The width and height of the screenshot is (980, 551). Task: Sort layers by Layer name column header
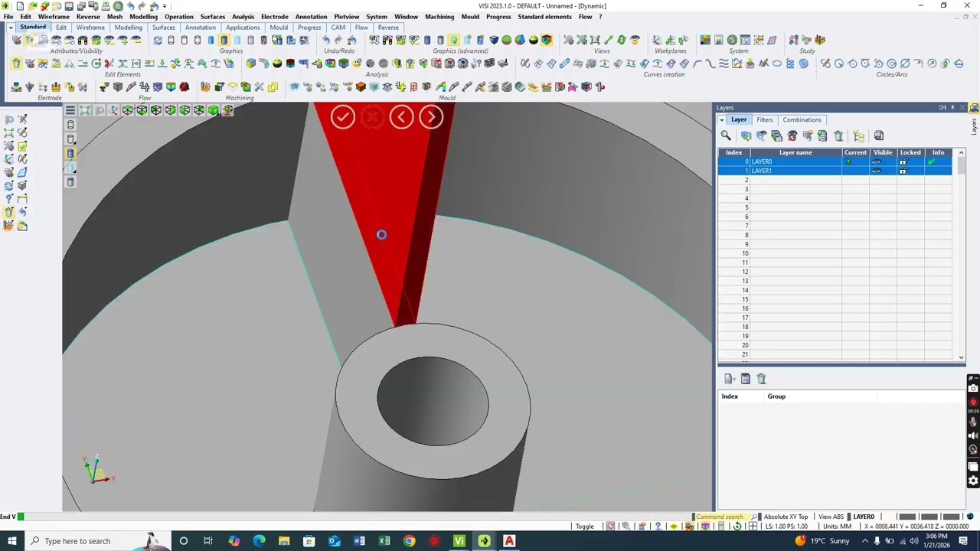[795, 152]
